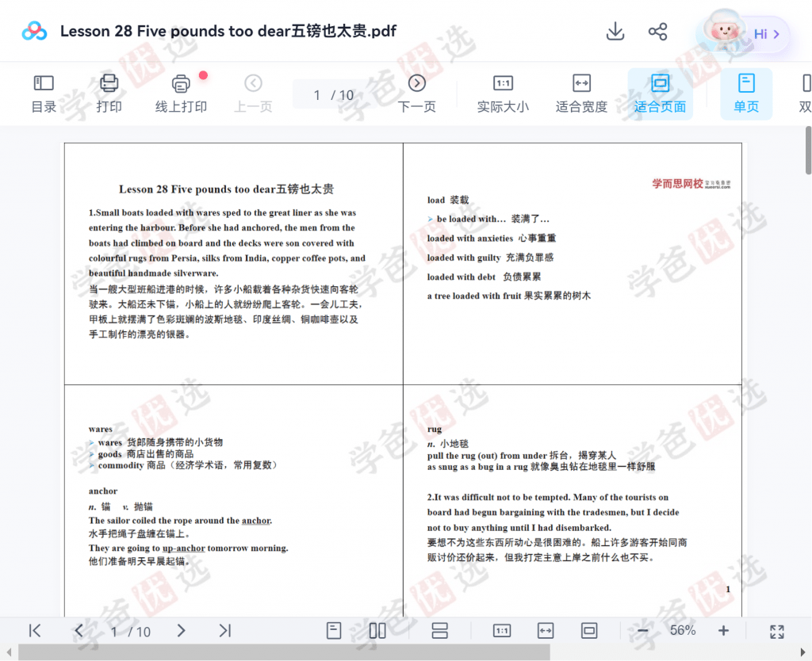Screen dimensions: 812x661
Task: Click the horizontal scrollbar left arrow
Action: [x=8, y=652]
